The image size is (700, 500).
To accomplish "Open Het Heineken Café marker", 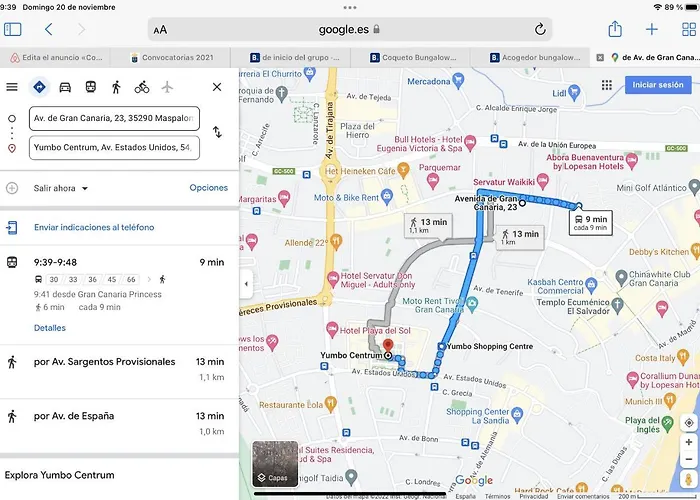I will tap(403, 170).
